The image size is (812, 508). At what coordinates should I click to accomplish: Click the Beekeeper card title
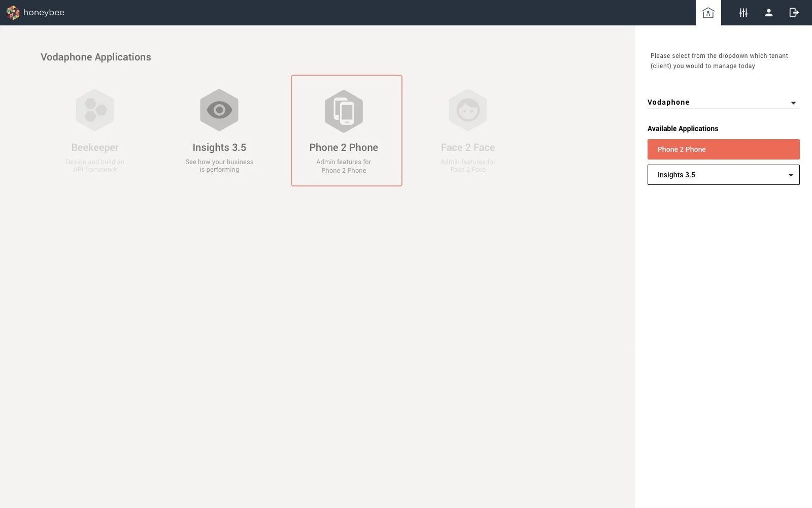click(95, 147)
